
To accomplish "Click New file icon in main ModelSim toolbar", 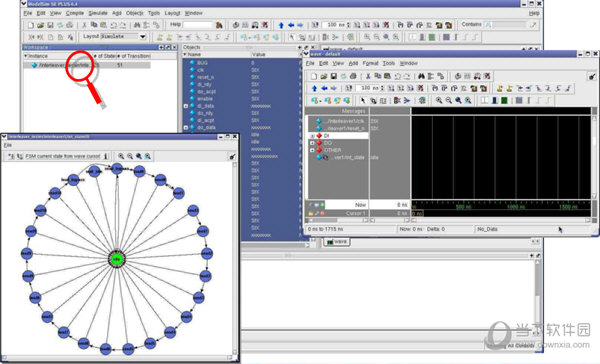I will click(31, 25).
